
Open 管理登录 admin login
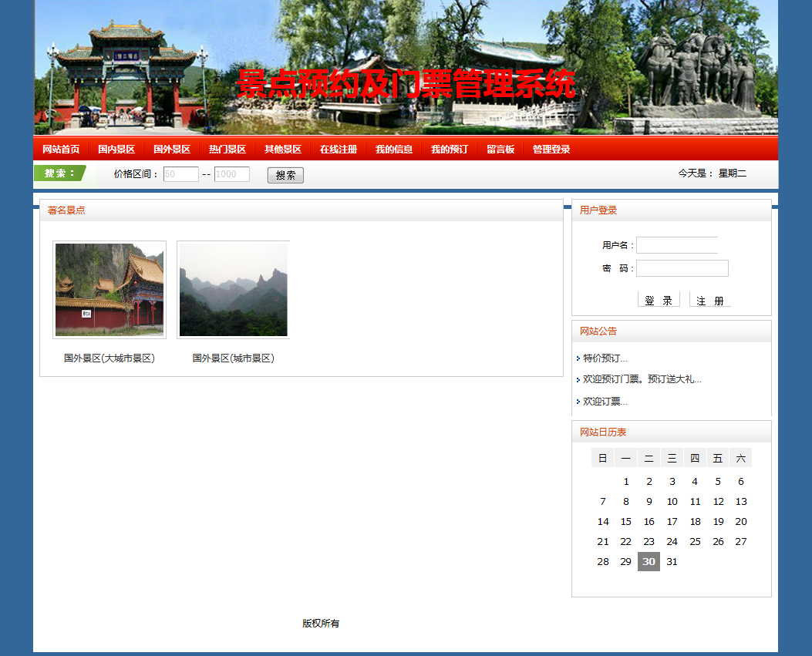pyautogui.click(x=551, y=149)
